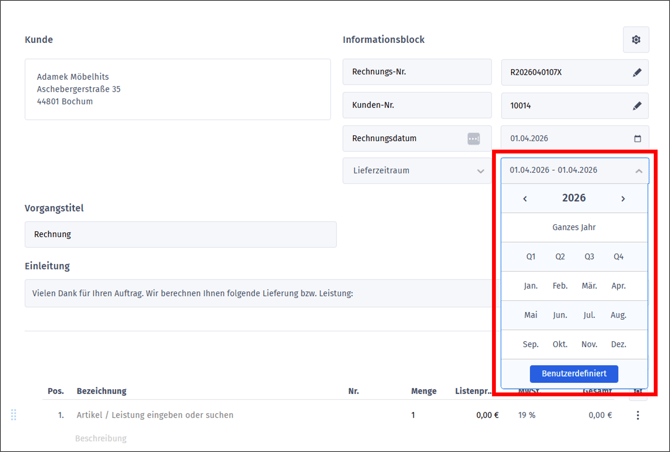Click the Benutzerdefiniert button
This screenshot has width=670, height=452.
coord(574,373)
